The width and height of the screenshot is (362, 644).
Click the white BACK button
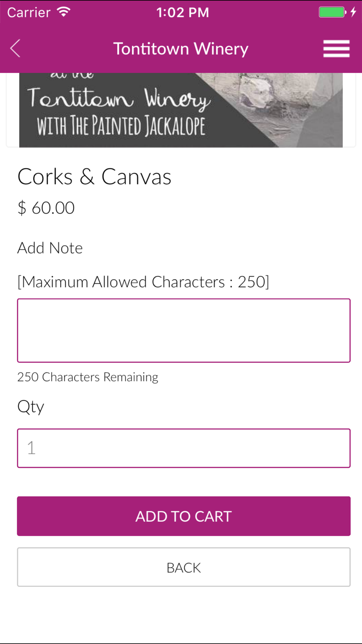click(184, 567)
